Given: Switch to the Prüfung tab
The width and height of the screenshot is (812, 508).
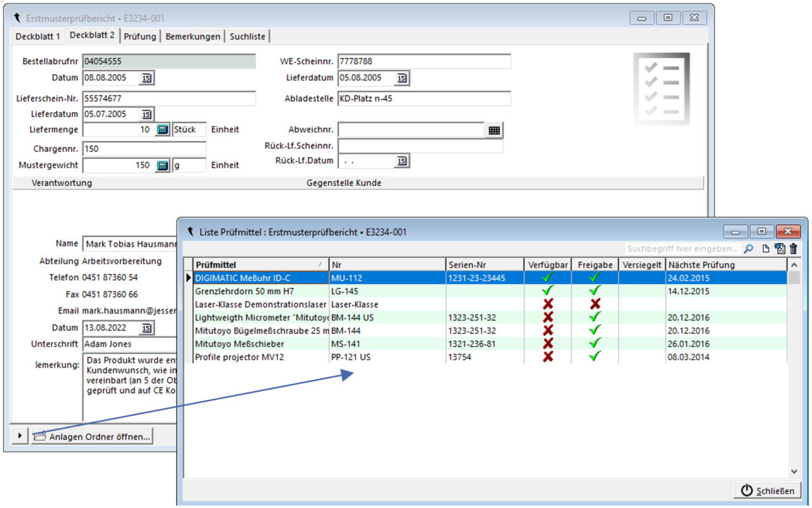Looking at the screenshot, I should coord(140,36).
